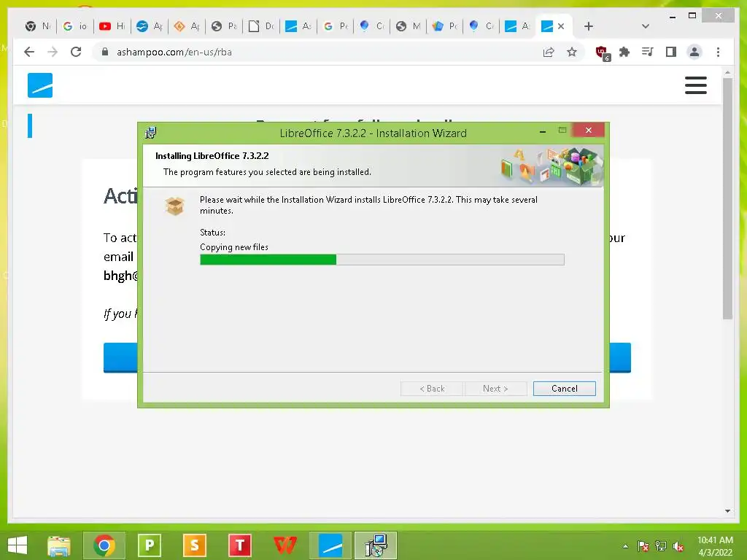The height and width of the screenshot is (560, 747).
Task: Reload the ashampoo.com page
Action: [x=76, y=52]
